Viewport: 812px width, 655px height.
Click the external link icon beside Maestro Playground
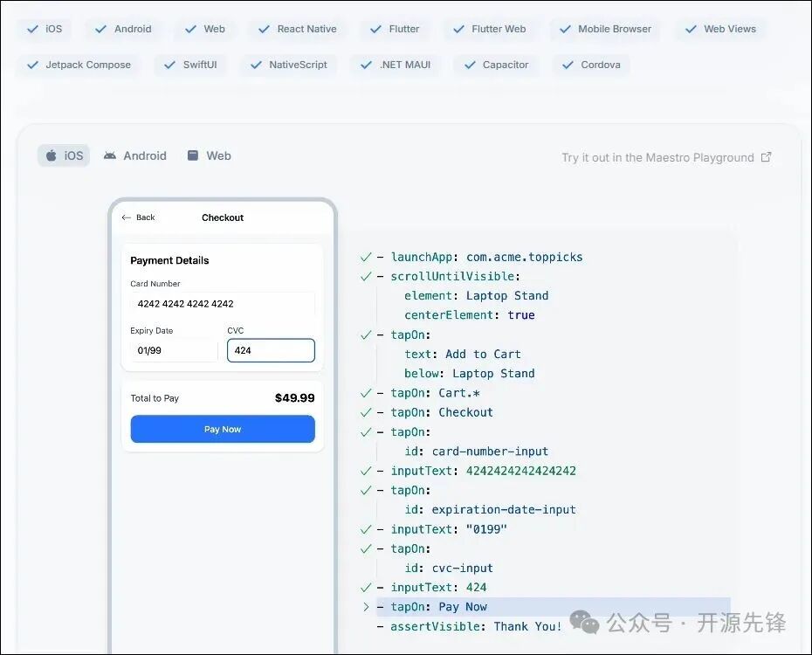pos(766,157)
